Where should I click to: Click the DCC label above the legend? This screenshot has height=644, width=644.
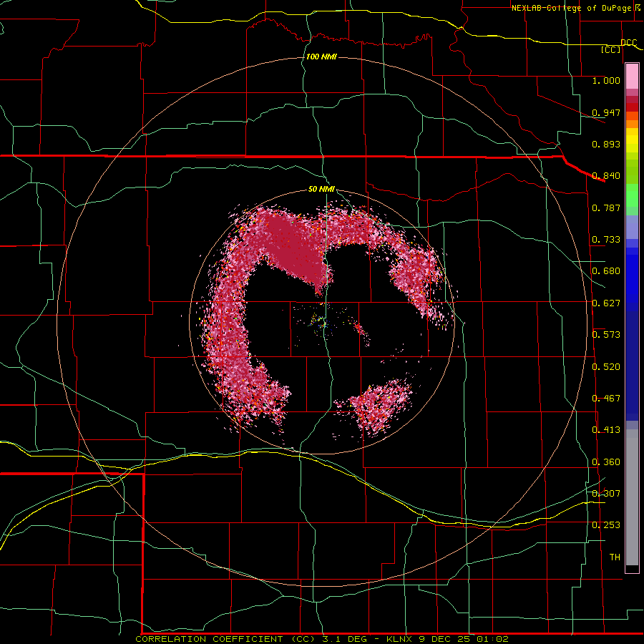(x=628, y=42)
